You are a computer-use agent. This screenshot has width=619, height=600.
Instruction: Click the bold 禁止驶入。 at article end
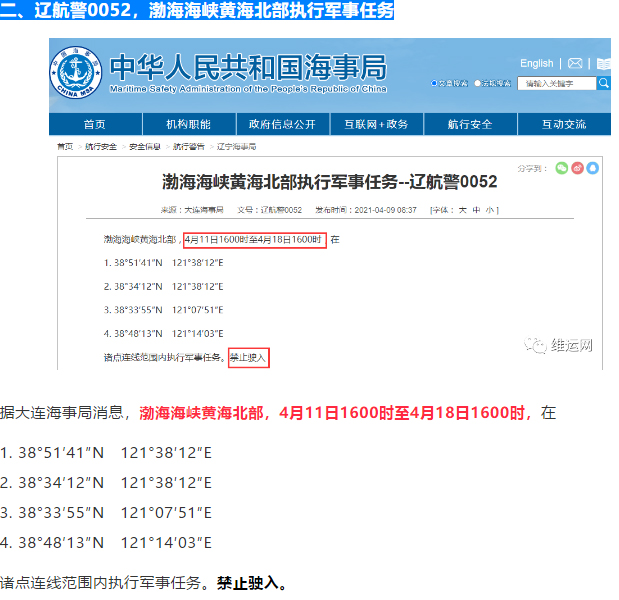click(x=252, y=583)
